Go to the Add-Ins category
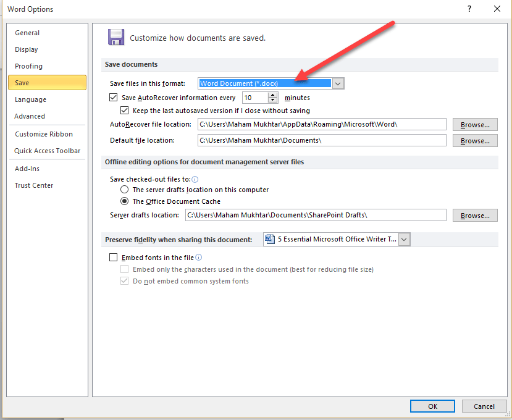Image resolution: width=512 pixels, height=420 pixels. coord(27,169)
